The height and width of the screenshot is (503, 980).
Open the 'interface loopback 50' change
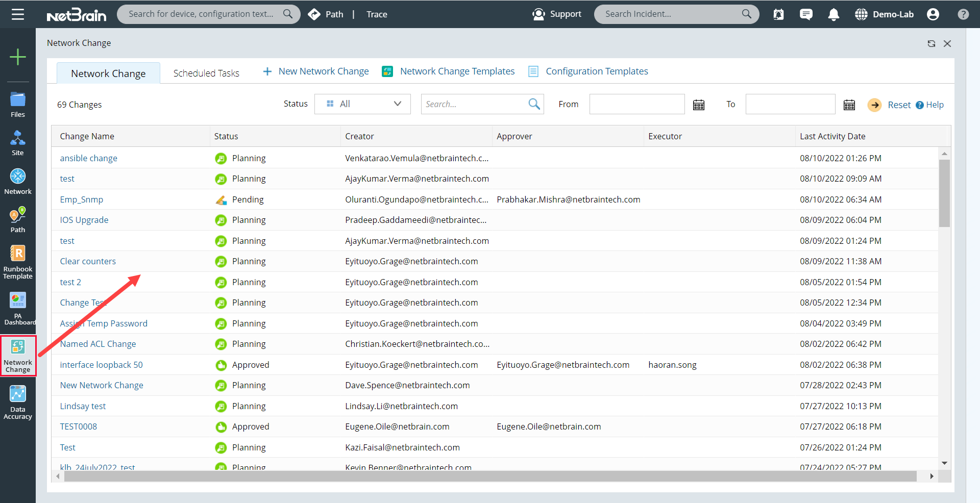(x=101, y=365)
